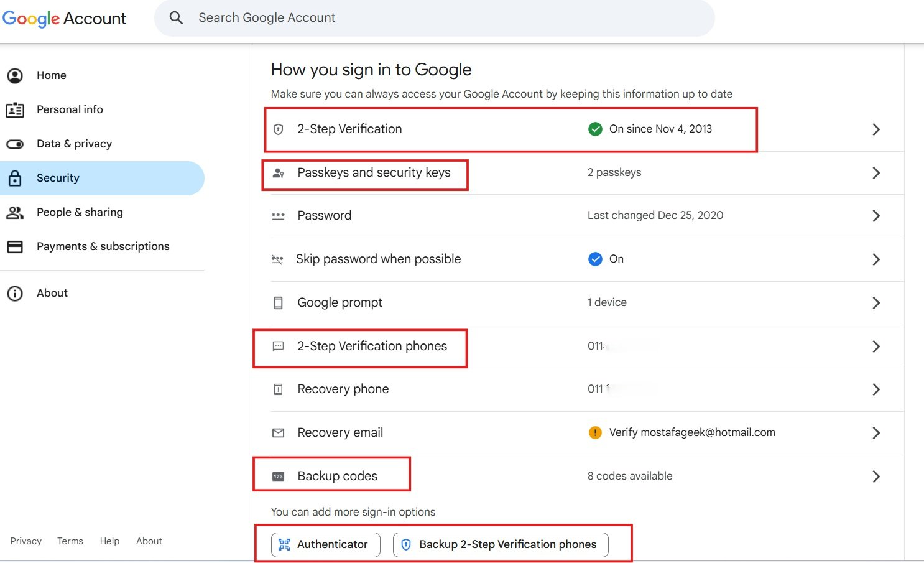Click the orange warning icon by Verify email
This screenshot has height=563, width=924.
pyautogui.click(x=595, y=432)
